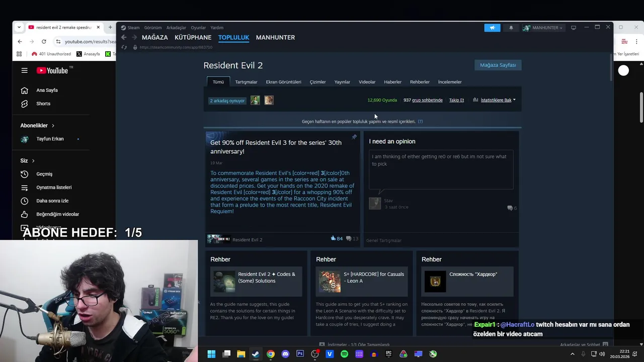Click the thumbs-up rating icon on the anniversary post

[333, 238]
